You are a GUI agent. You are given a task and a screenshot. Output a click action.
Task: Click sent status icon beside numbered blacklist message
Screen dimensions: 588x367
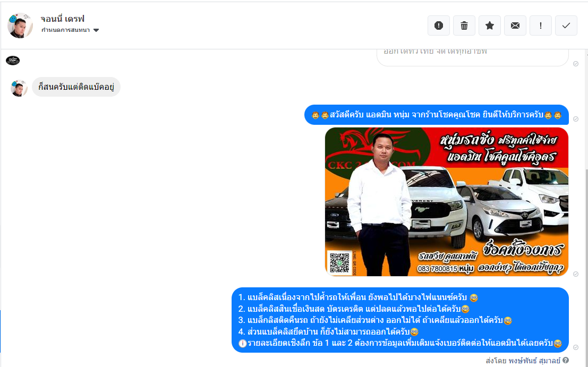pos(576,347)
